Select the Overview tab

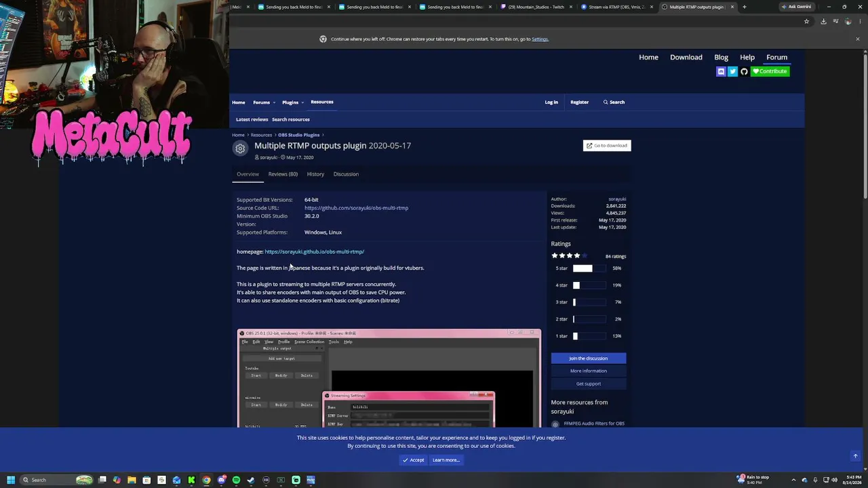tap(248, 174)
